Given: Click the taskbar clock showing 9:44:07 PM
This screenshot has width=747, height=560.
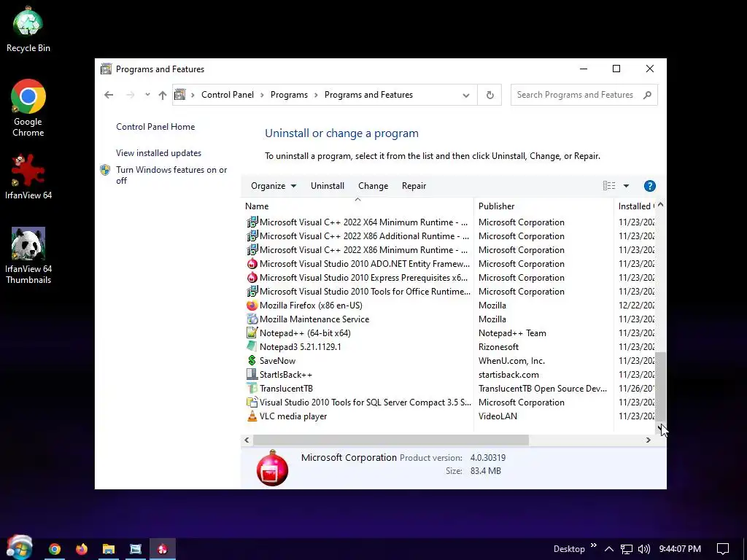Looking at the screenshot, I should click(x=679, y=549).
